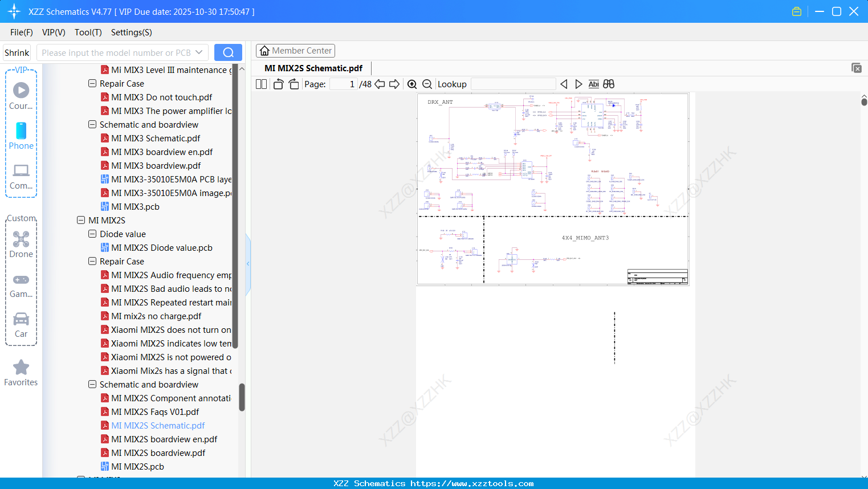Screen dimensions: 868x489
Task: Find previous lookup match triangle
Action: tap(564, 84)
